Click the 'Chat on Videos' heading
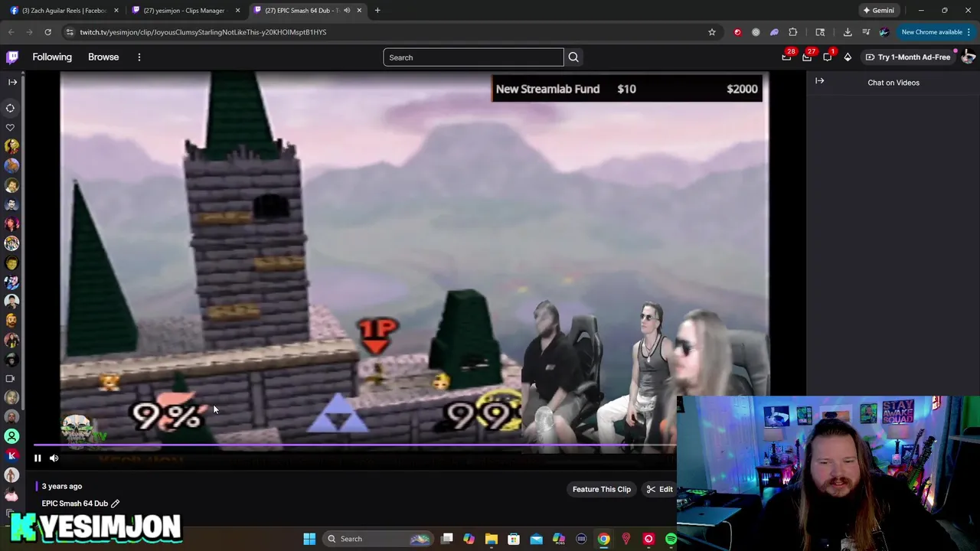Image resolution: width=980 pixels, height=551 pixels. pos(893,83)
